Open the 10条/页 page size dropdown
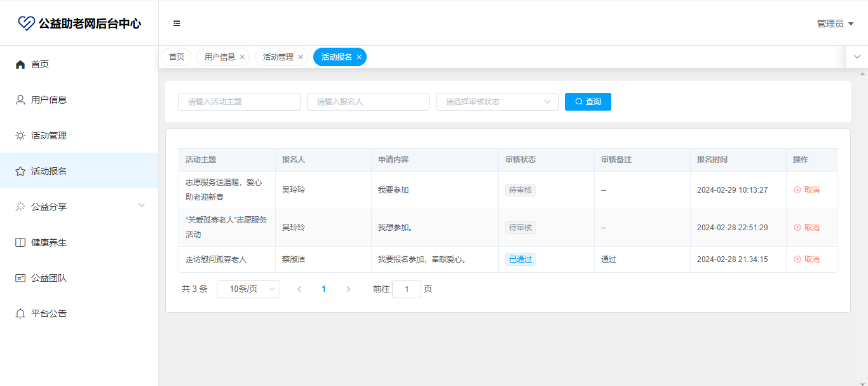 click(x=248, y=289)
